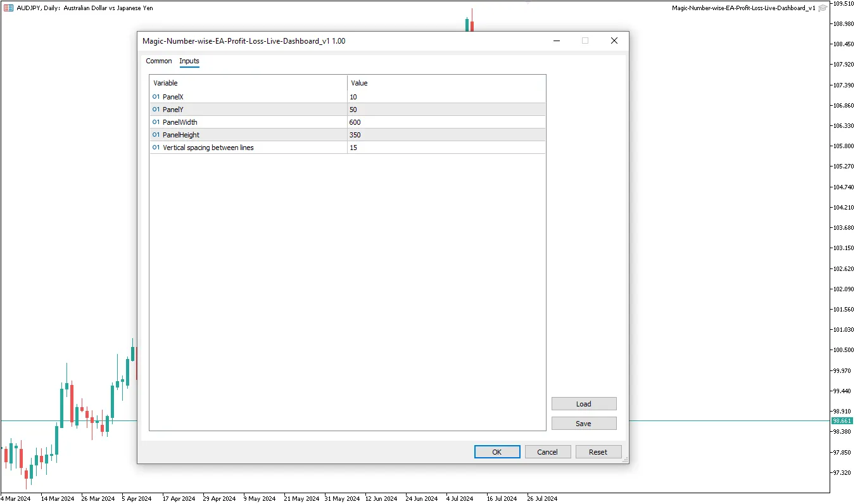Click the integer icon beside Vertical spacing
The height and width of the screenshot is (504, 860).
(156, 148)
